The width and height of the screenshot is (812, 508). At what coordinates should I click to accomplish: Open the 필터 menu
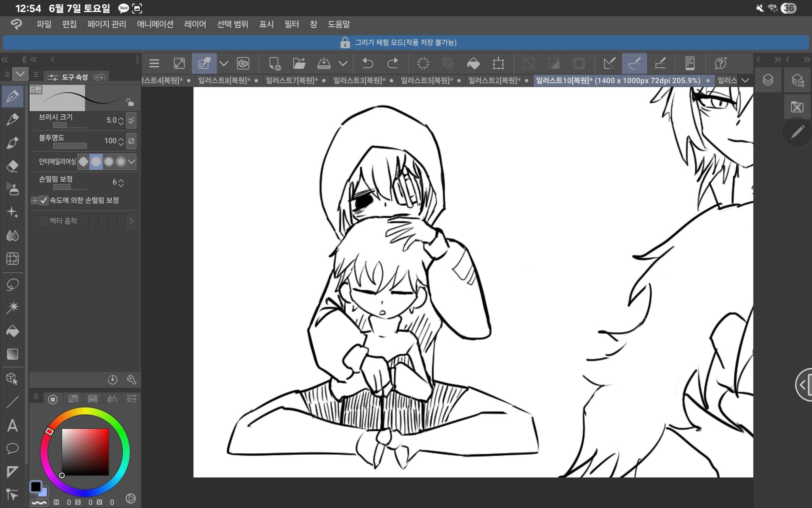[291, 24]
